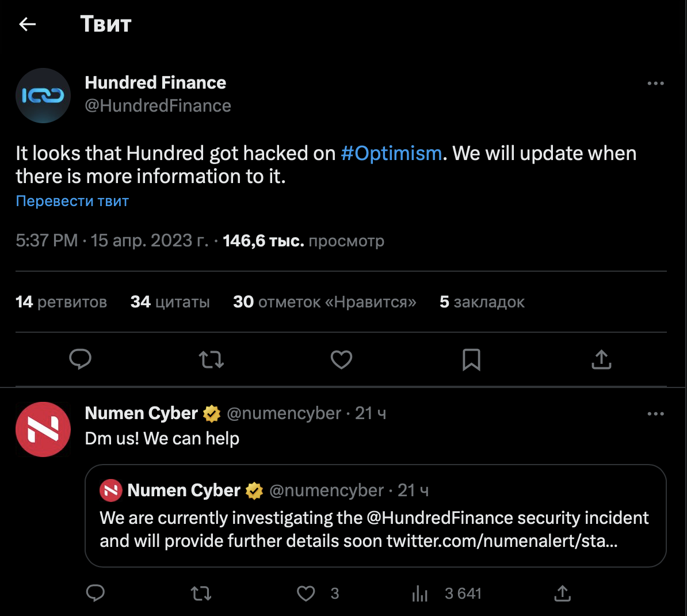Show the 30 likes list
687x616 pixels.
(x=325, y=302)
